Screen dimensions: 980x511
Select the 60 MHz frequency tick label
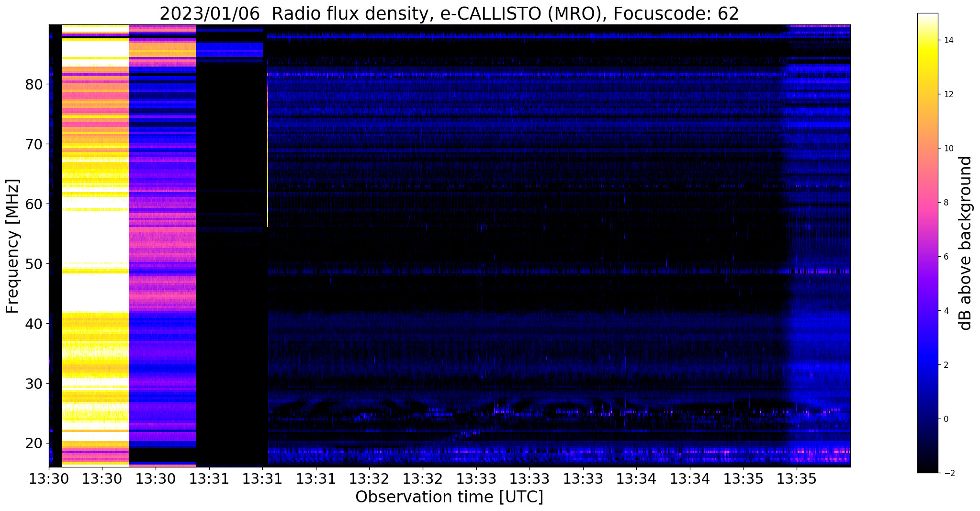[x=34, y=204]
